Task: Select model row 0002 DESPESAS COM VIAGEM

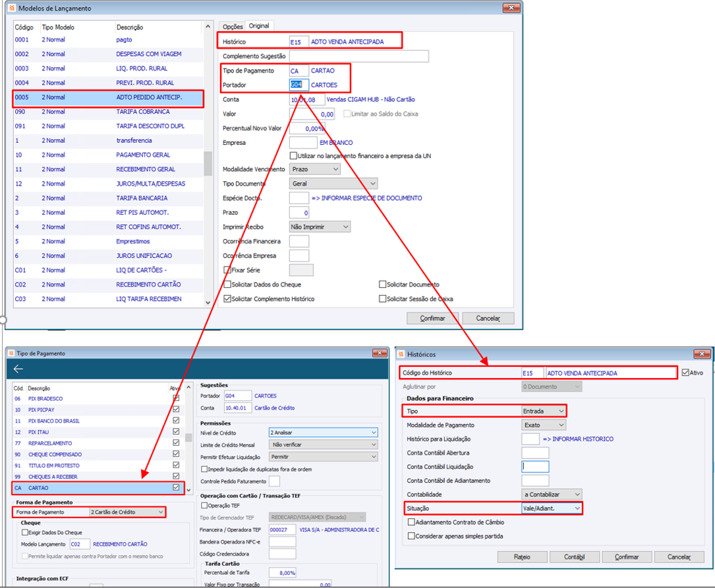Action: [x=108, y=54]
